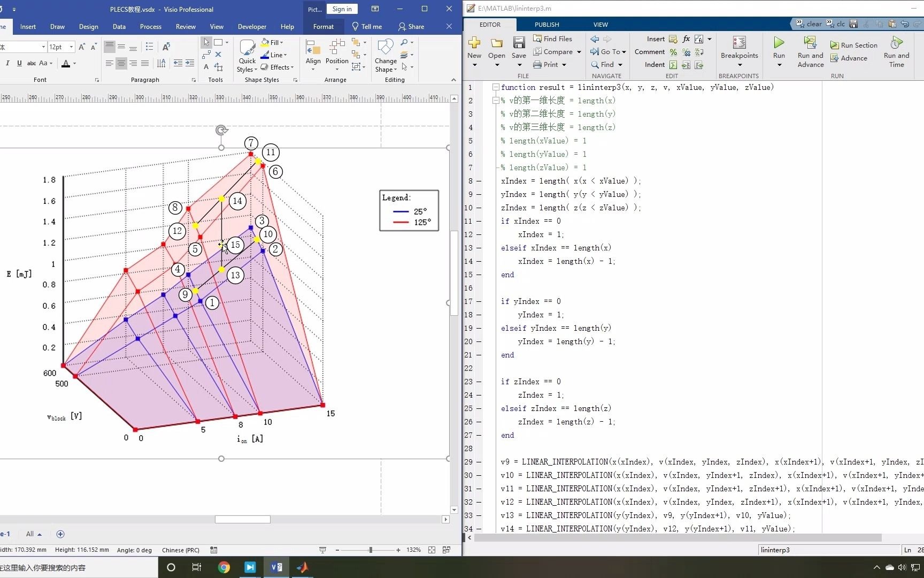Click the Comment percent icon
Screen dimensions: 924x578
pyautogui.click(x=673, y=52)
